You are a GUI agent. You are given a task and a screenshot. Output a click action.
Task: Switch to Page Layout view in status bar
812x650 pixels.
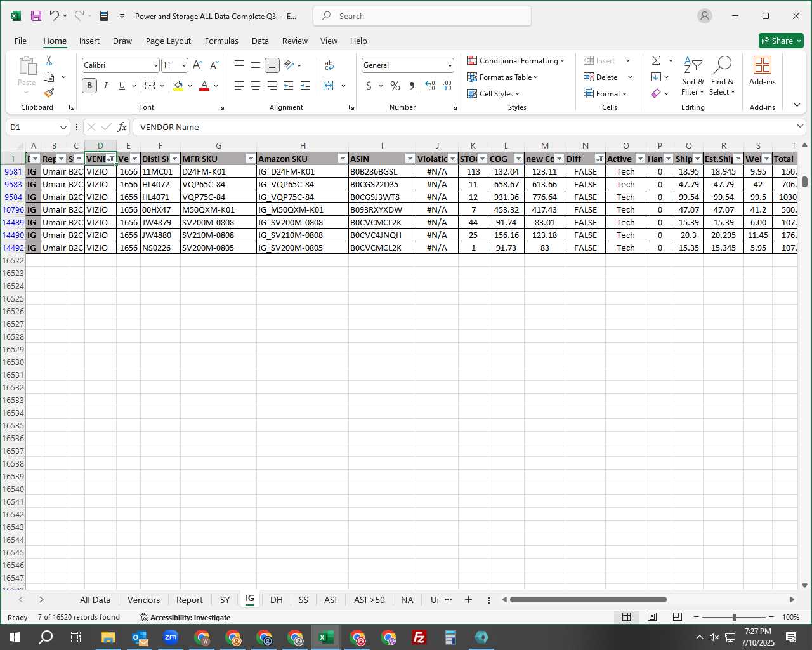point(652,617)
